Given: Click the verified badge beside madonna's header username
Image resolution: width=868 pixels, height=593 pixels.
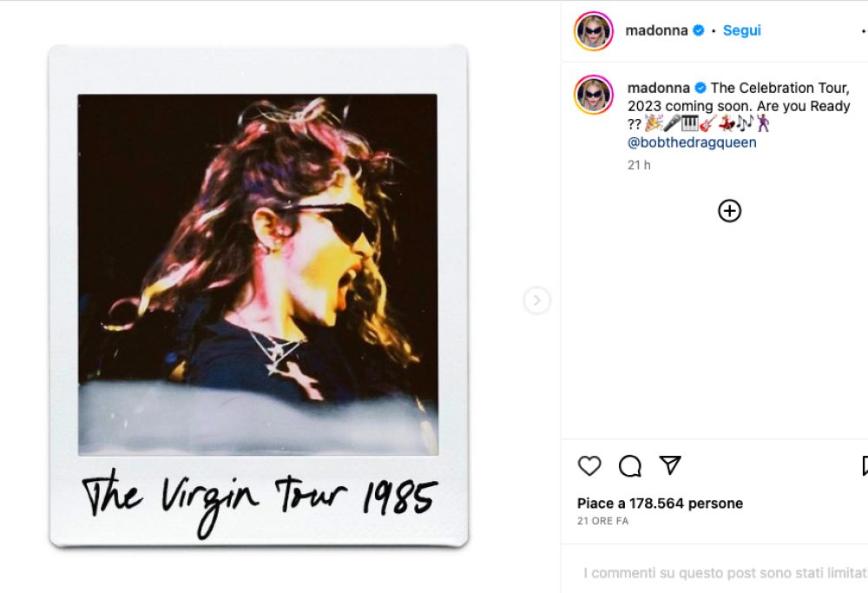Looking at the screenshot, I should pyautogui.click(x=697, y=30).
